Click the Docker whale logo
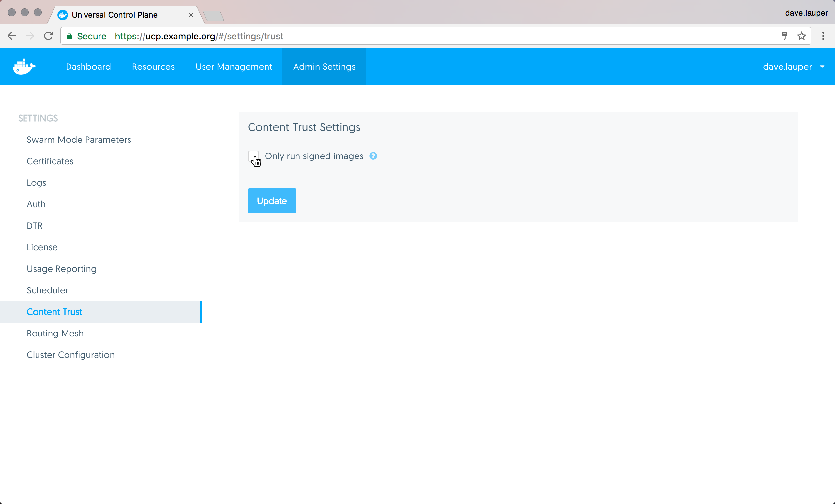The image size is (835, 504). click(x=24, y=67)
